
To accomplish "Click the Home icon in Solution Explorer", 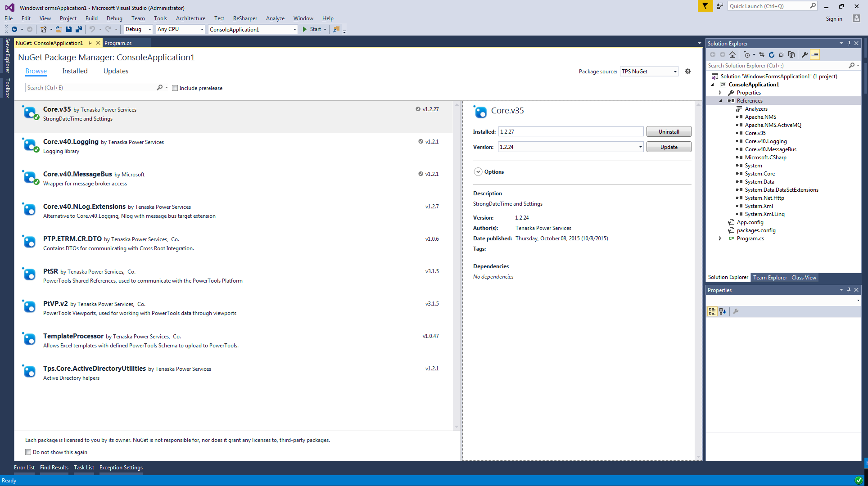I will [732, 54].
